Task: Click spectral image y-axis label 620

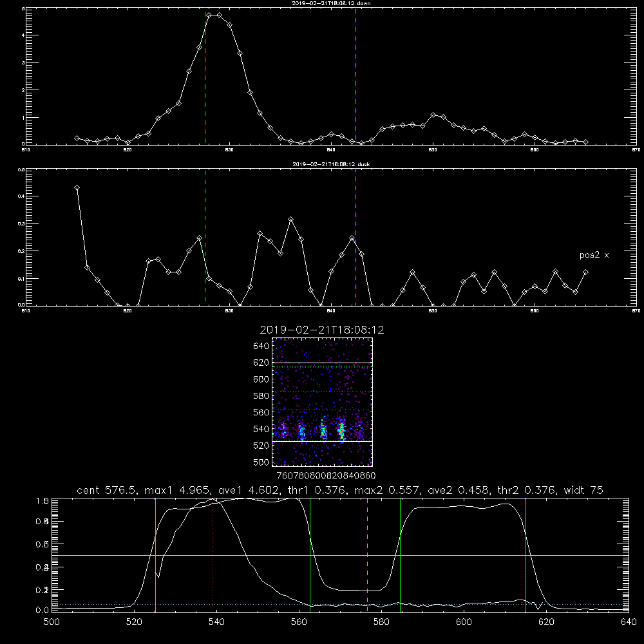Action: [261, 363]
